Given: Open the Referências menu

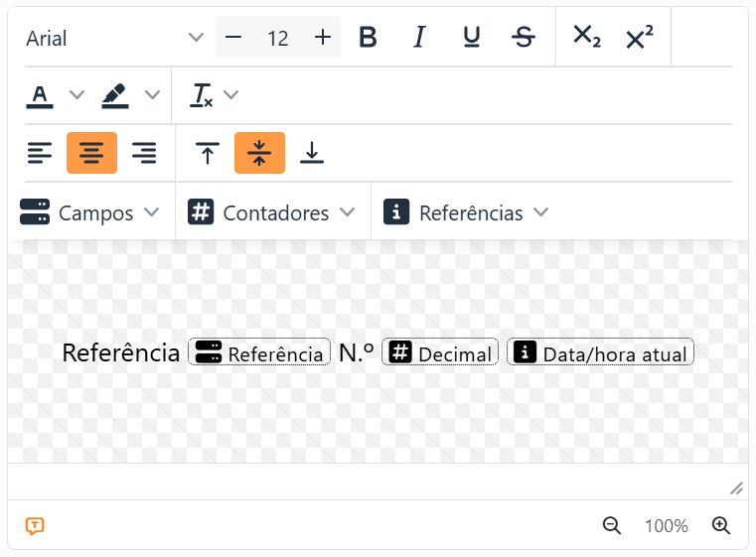Looking at the screenshot, I should 466,212.
